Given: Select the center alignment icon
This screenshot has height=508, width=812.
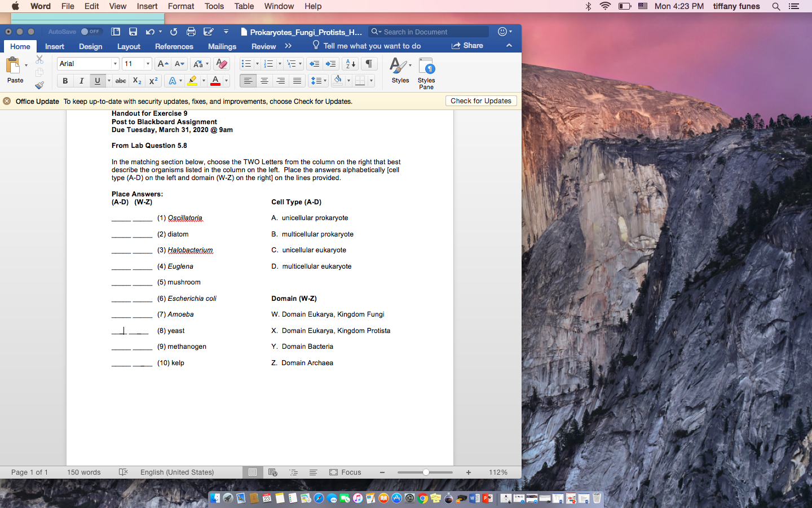Looking at the screenshot, I should coord(264,80).
